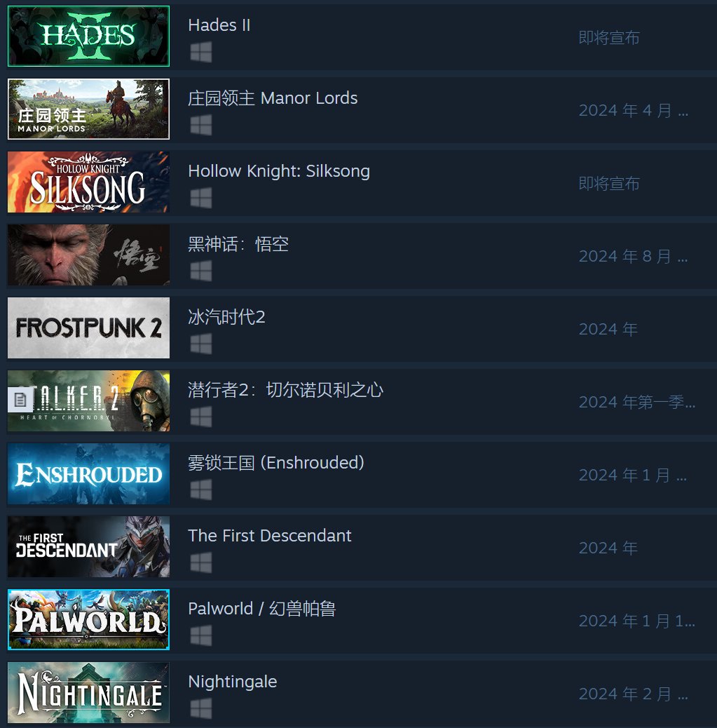Click the note icon on S.T.A.L.K.E.R. 2 thumbnail
The image size is (717, 728).
coord(20,399)
